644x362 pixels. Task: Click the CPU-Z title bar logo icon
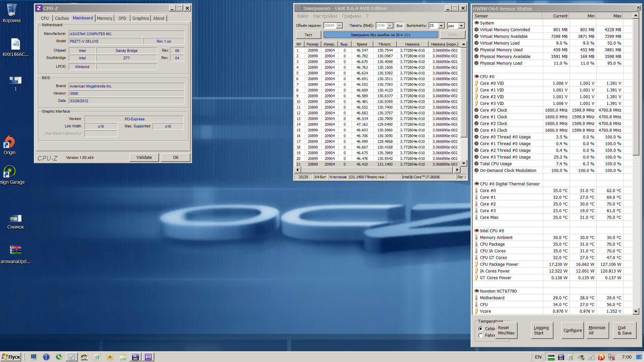[39, 8]
